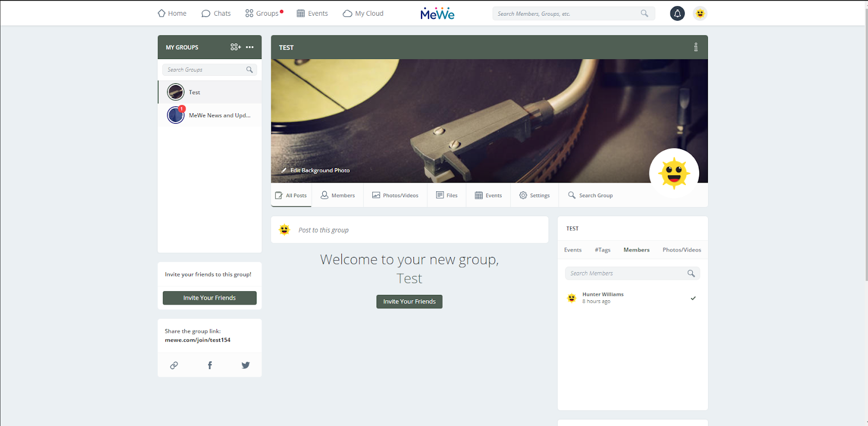The width and height of the screenshot is (868, 426).
Task: Focus the Search Members, Groups field
Action: [573, 14]
